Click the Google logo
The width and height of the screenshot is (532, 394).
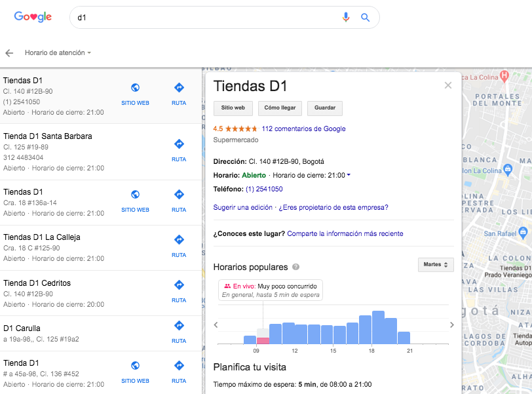click(x=33, y=18)
